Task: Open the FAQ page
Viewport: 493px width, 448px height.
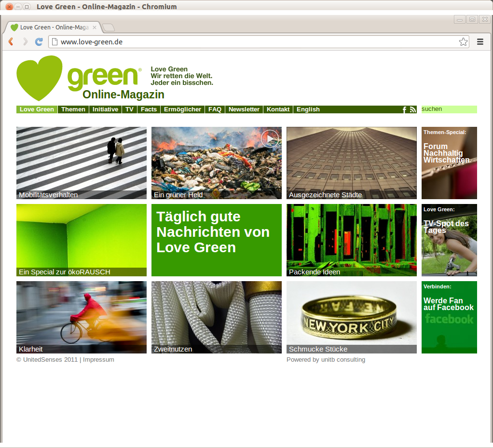Action: [215, 109]
